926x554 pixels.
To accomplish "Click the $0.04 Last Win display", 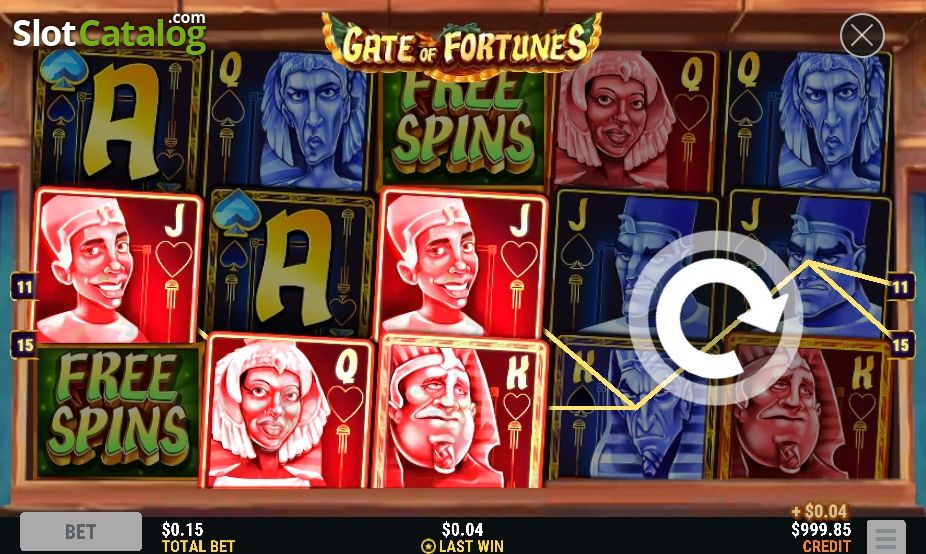I will [462, 536].
